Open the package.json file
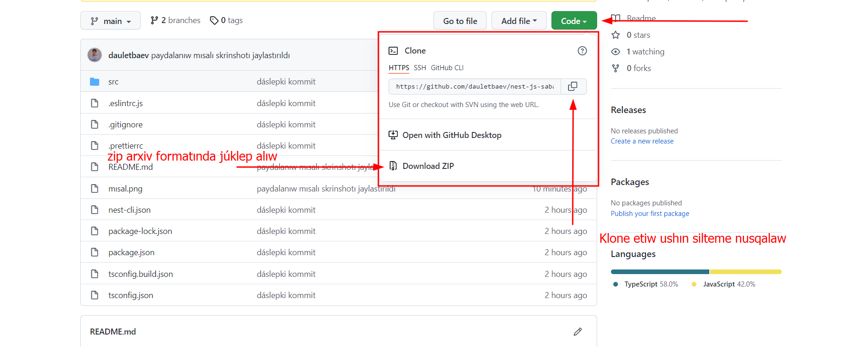 click(132, 252)
